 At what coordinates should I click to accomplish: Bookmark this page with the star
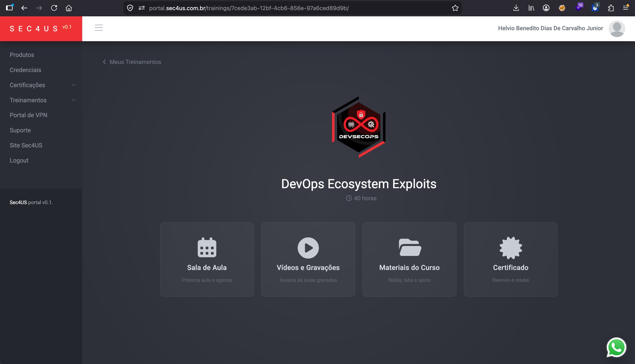(x=455, y=8)
